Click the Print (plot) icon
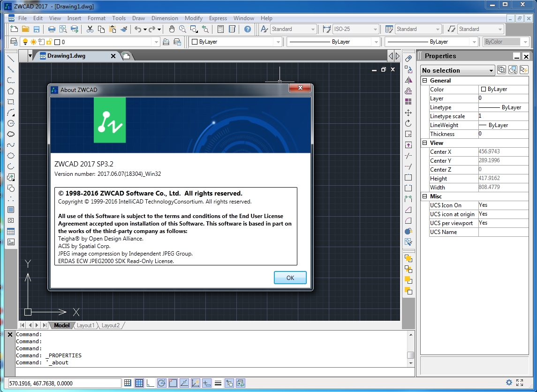The width and height of the screenshot is (537, 392). click(x=52, y=30)
